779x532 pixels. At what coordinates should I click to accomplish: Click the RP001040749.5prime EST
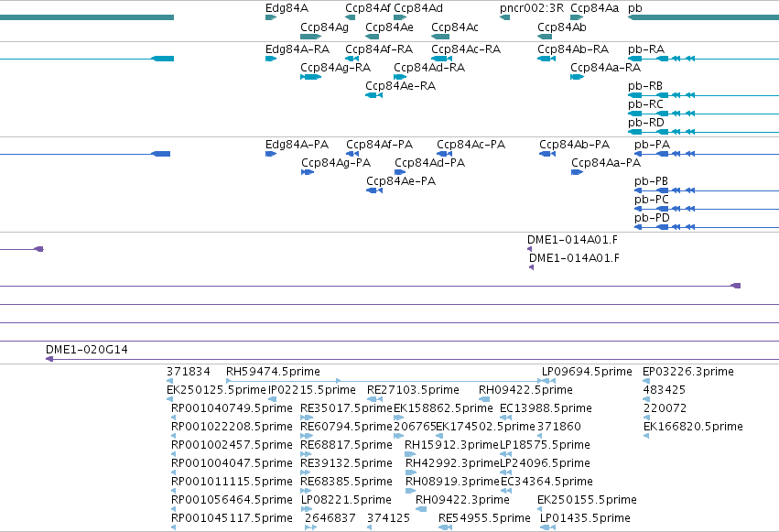click(x=173, y=418)
